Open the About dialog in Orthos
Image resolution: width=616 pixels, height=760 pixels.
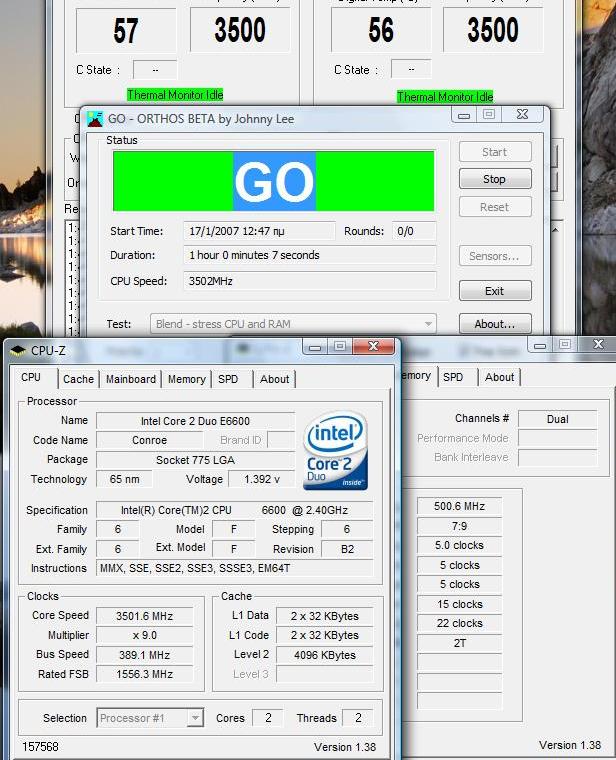495,324
